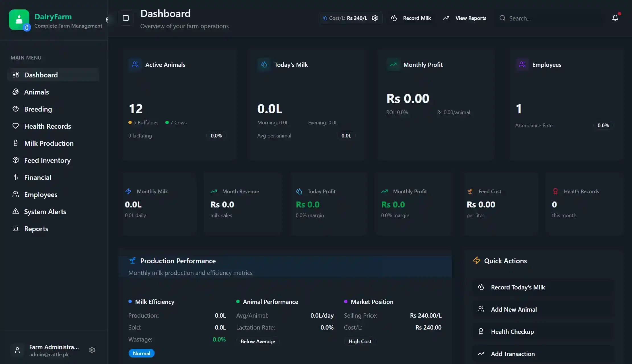Click the Today's Milk droplet icon

(x=264, y=65)
